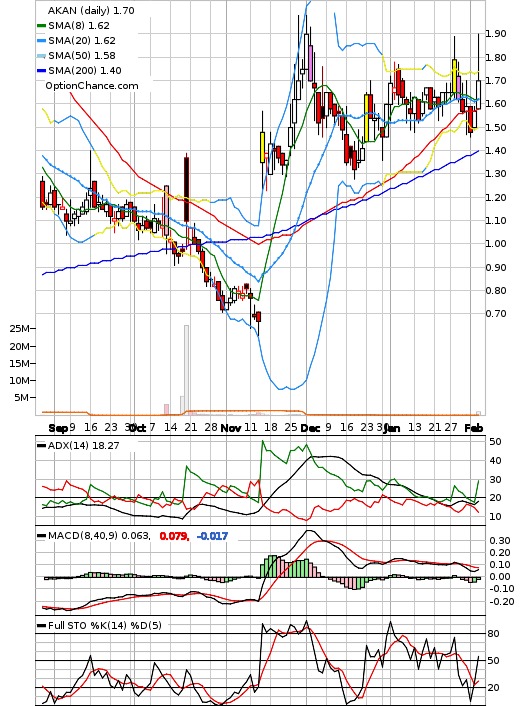Screen dimensions: 526x706
Task: Click the ADX(14) 18.27 indicator label
Action: (83, 445)
